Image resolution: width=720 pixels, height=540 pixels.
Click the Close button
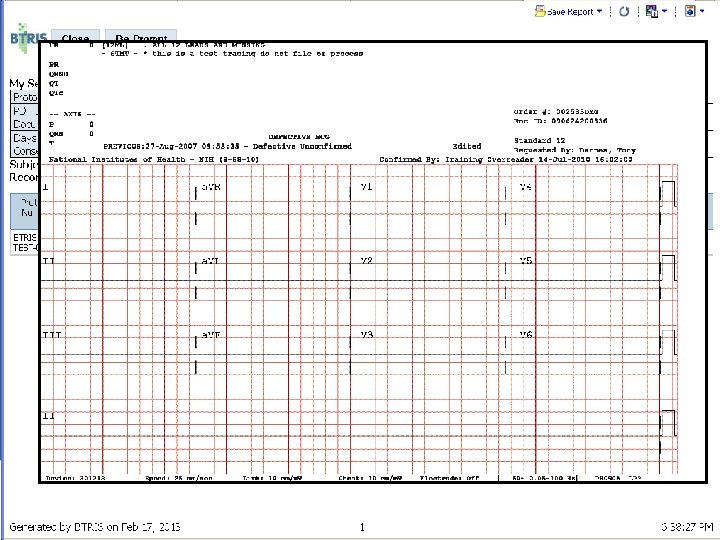[x=75, y=36]
